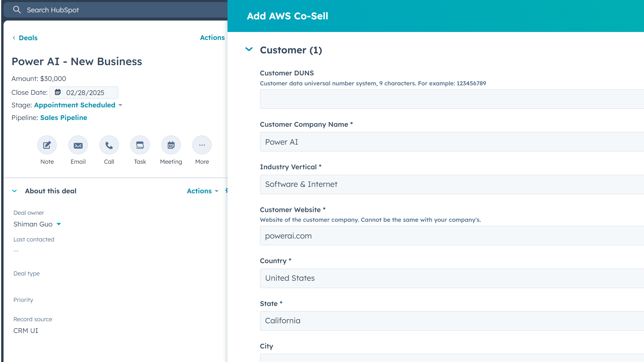The width and height of the screenshot is (644, 362).
Task: Open the Deal owner Shiman Guo dropdown
Action: coord(59,224)
